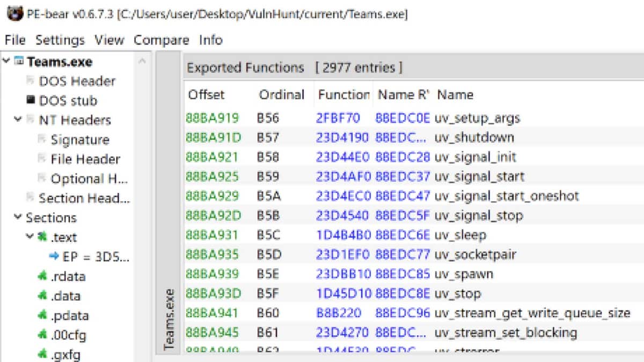Click the DOS stub black square icon

[x=31, y=100]
